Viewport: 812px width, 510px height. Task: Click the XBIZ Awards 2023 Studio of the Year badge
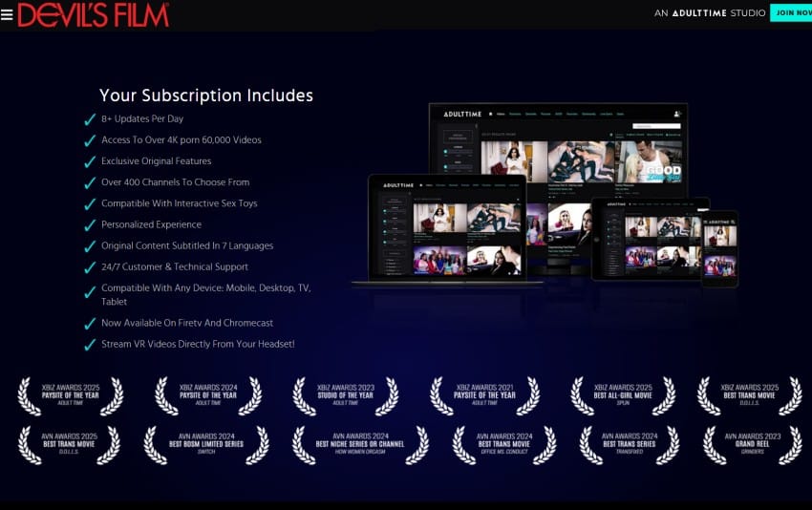(x=346, y=395)
